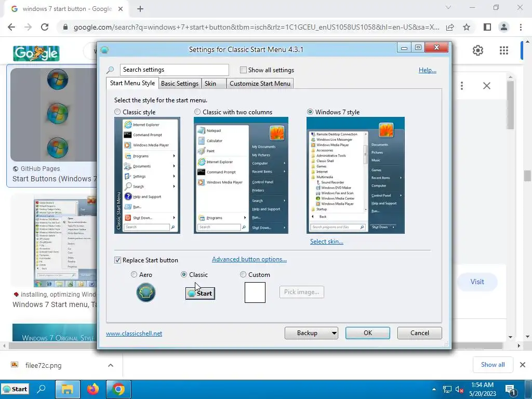Click the Search settings input field

pos(175,70)
